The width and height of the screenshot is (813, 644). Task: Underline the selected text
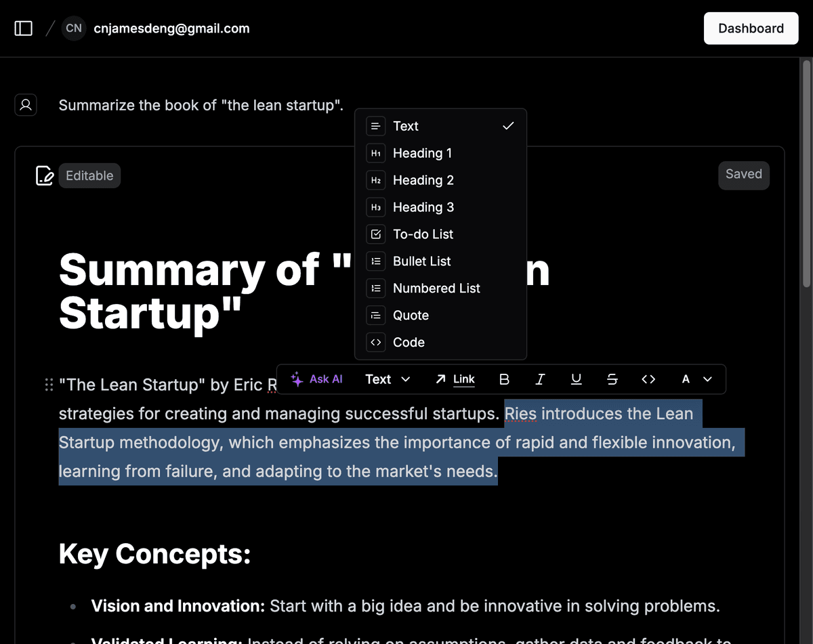(576, 379)
